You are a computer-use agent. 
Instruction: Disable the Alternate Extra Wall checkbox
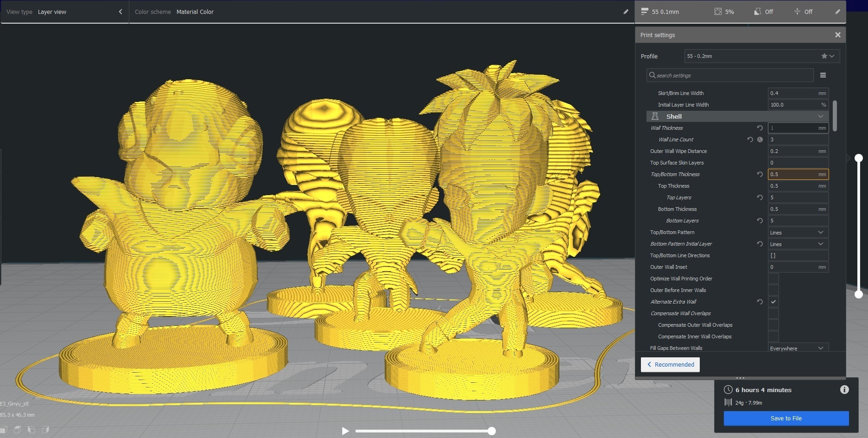[x=773, y=302]
